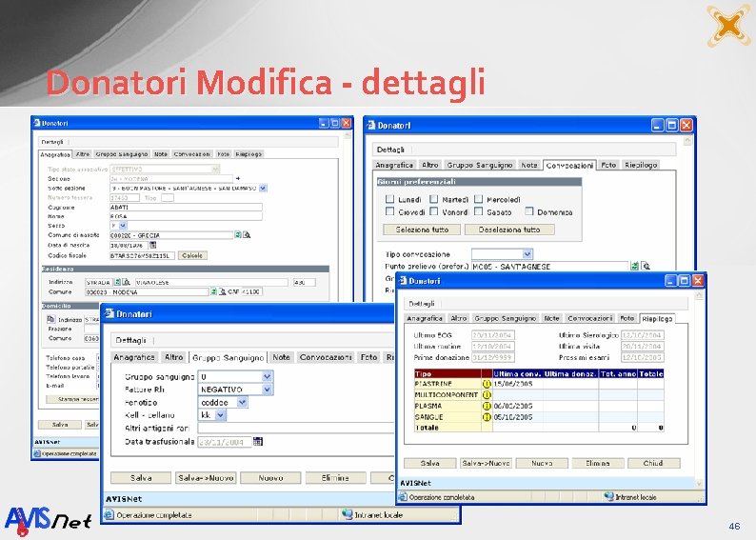Open the Sotto sezione dropdown
Screen dimensions: 756x540
[263, 188]
